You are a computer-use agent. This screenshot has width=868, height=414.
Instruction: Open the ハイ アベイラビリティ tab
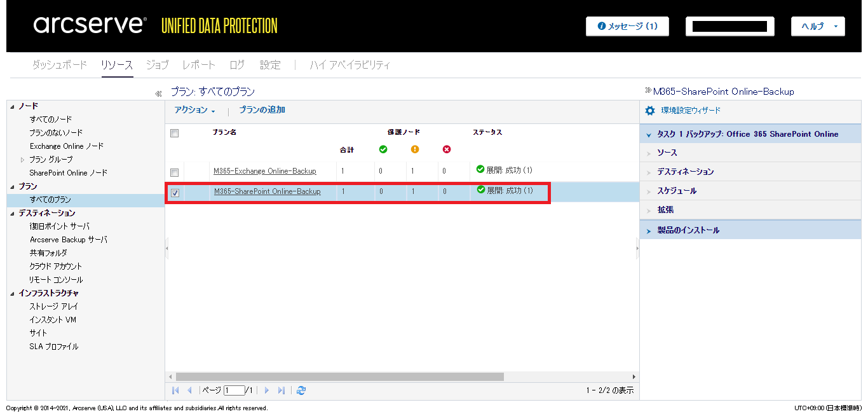[350, 65]
